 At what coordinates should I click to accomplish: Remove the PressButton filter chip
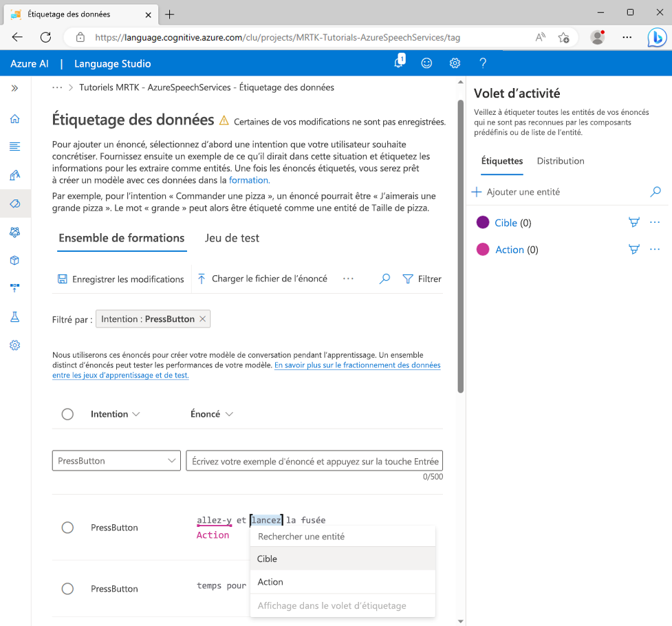click(203, 319)
